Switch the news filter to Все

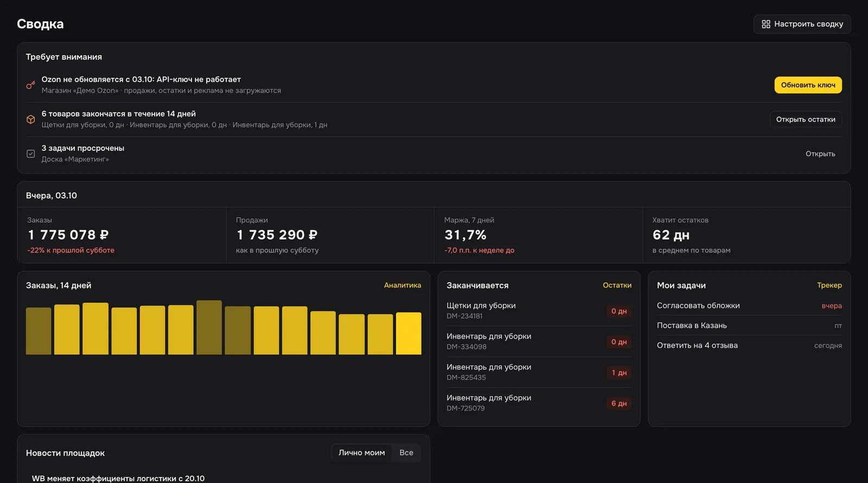click(406, 453)
